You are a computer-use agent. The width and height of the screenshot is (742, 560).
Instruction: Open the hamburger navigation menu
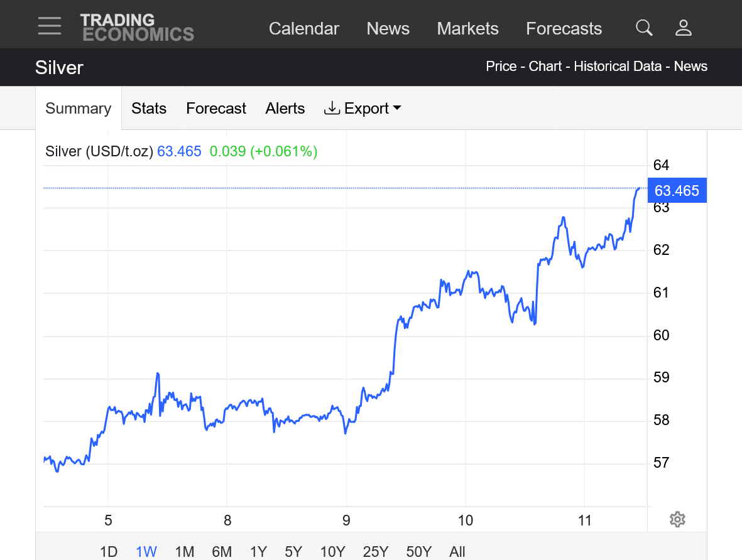tap(49, 26)
